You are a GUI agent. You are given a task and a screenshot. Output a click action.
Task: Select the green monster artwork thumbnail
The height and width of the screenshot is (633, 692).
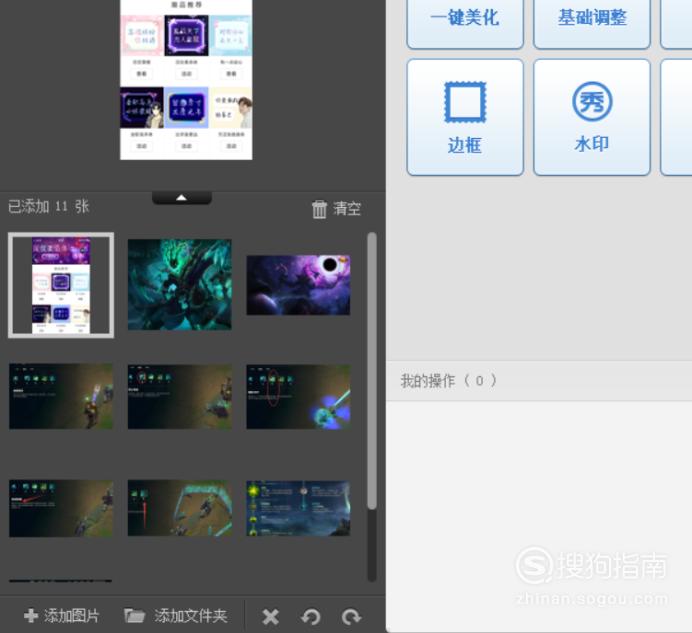coord(180,285)
